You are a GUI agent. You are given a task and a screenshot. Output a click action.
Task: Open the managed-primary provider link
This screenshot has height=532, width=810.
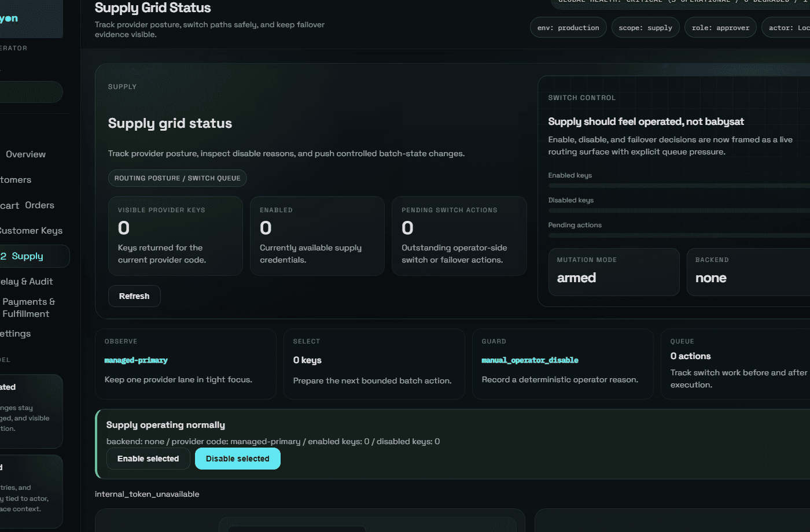tap(136, 360)
